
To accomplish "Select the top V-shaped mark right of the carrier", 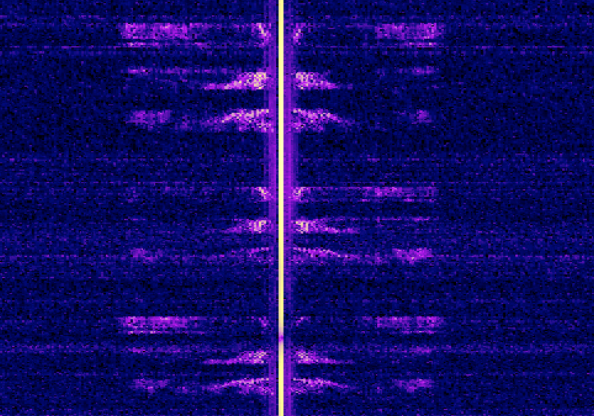I will pos(298,32).
